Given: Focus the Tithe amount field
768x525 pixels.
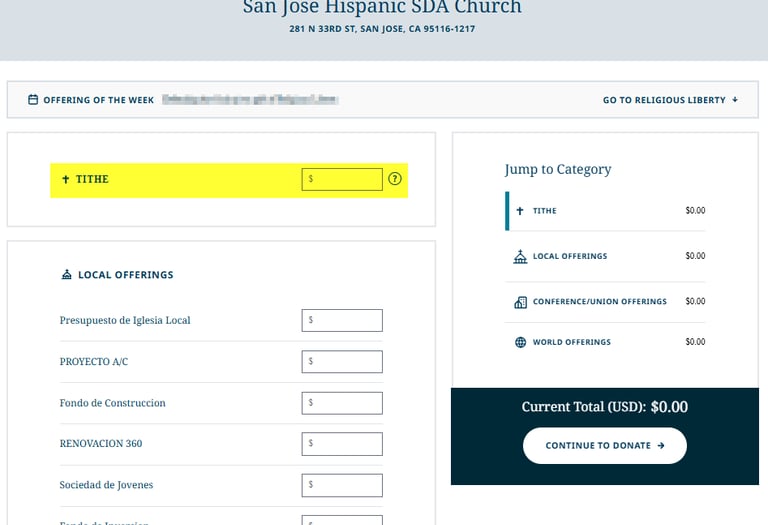Looking at the screenshot, I should pyautogui.click(x=342, y=179).
